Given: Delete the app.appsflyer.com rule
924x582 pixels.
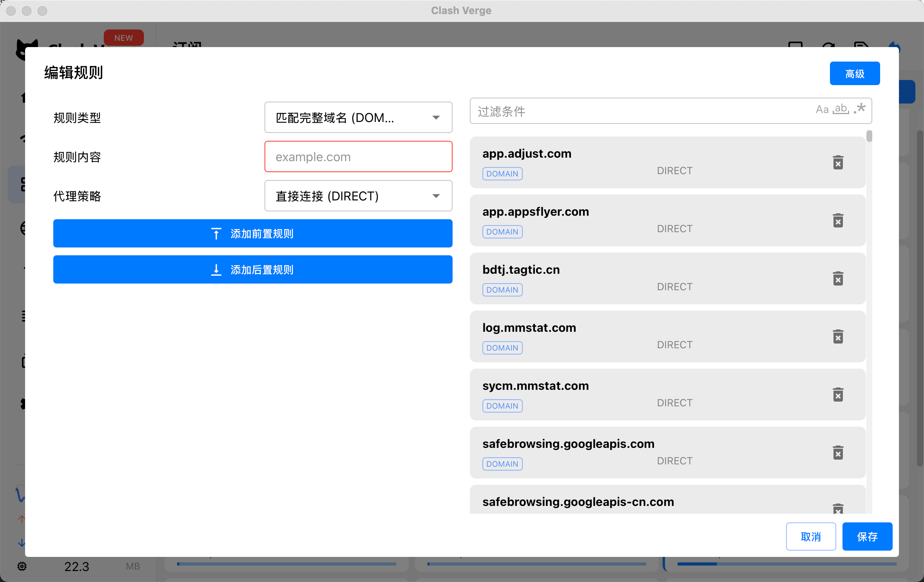Looking at the screenshot, I should [838, 220].
